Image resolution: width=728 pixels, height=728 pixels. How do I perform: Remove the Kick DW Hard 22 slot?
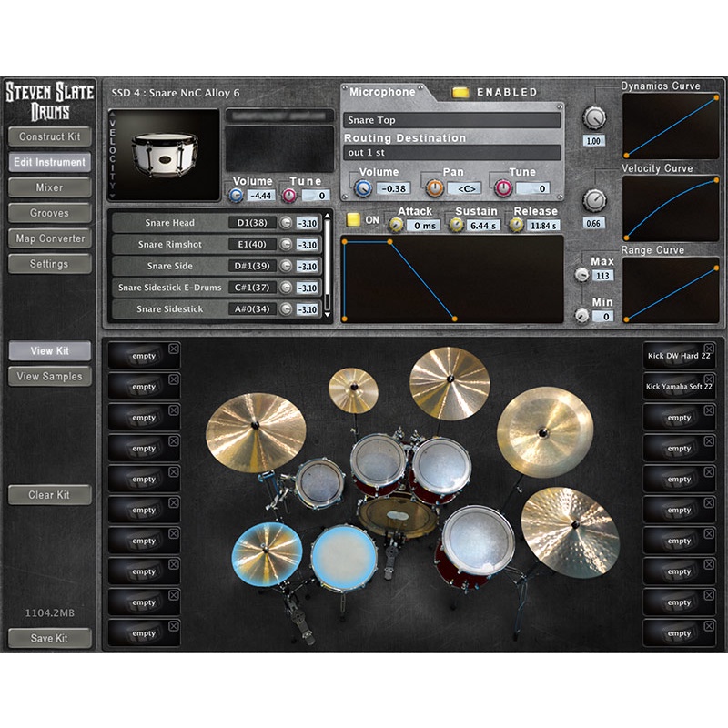708,349
